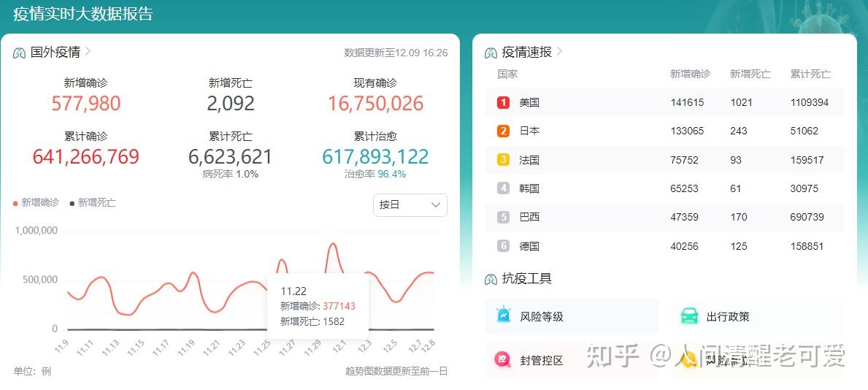
Task: Click 趋势图数据更新至前一日 note
Action: 396,371
